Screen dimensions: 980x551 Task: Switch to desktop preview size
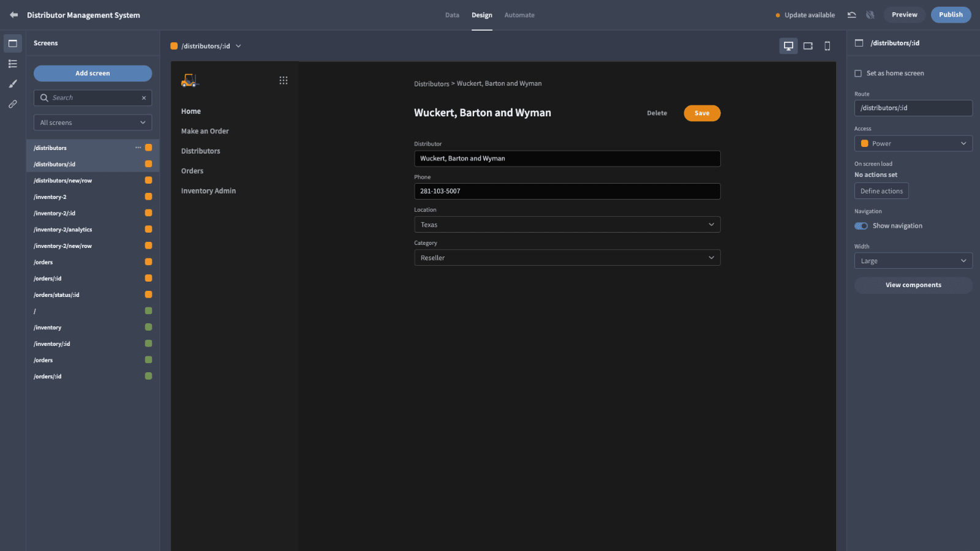[788, 46]
